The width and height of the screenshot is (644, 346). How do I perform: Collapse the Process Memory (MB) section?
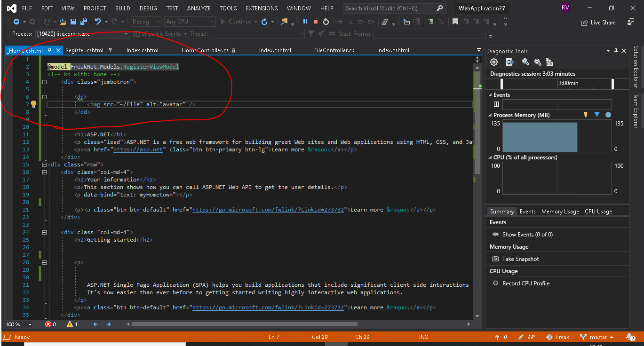pos(490,115)
